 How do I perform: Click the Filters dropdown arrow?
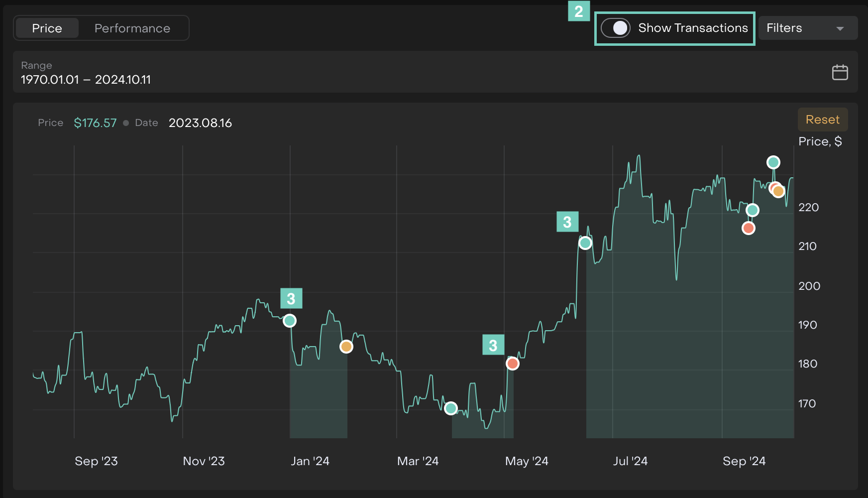840,28
